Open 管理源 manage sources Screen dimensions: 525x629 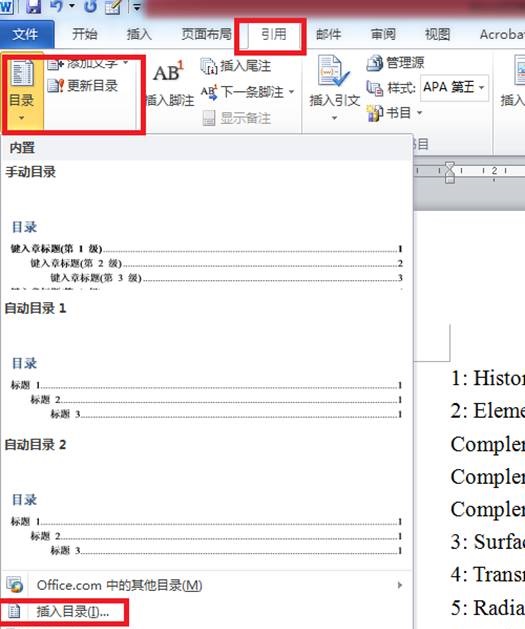point(395,63)
